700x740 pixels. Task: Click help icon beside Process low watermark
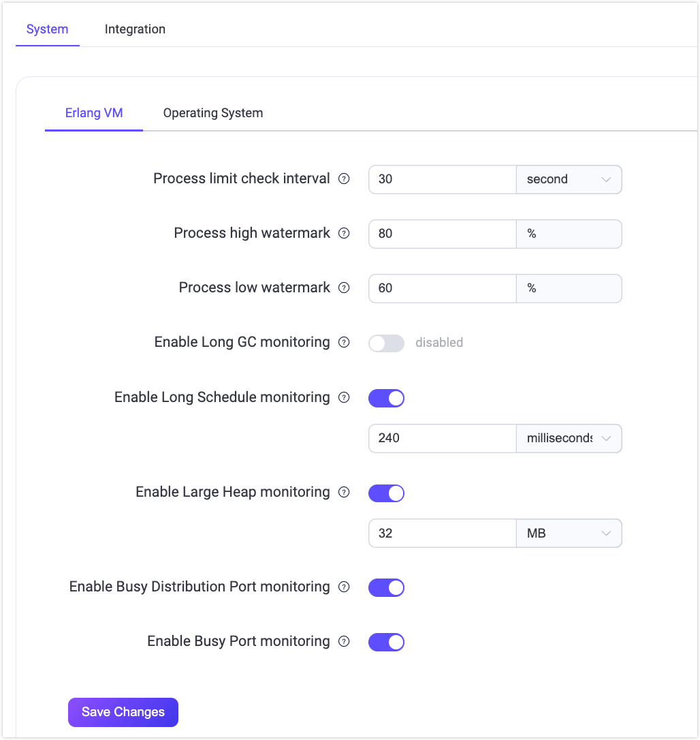[x=344, y=288]
